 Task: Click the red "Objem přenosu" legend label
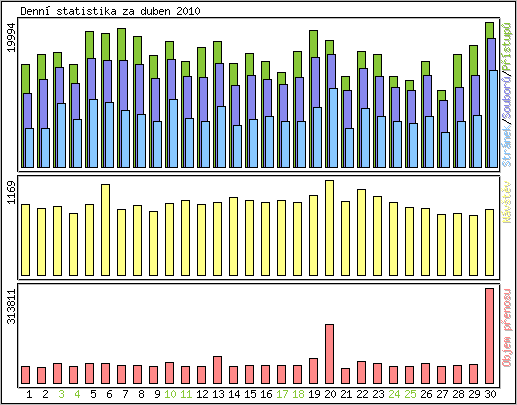pyautogui.click(x=507, y=328)
